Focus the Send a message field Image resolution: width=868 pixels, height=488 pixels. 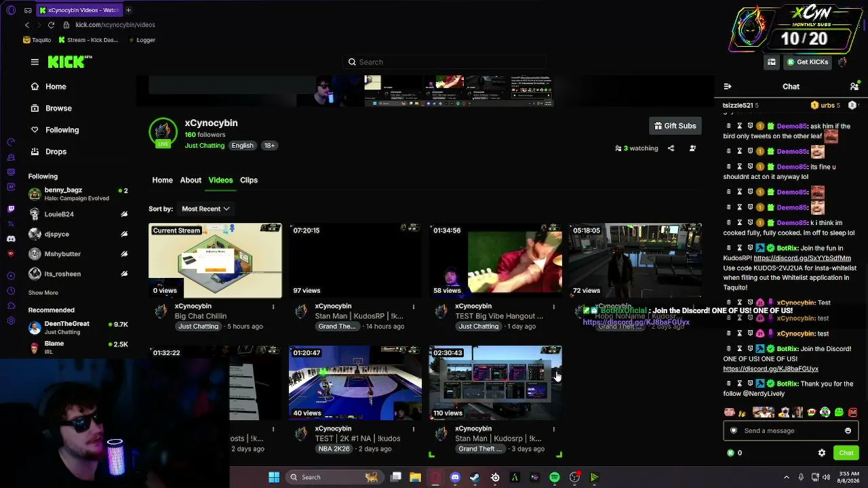pyautogui.click(x=791, y=431)
